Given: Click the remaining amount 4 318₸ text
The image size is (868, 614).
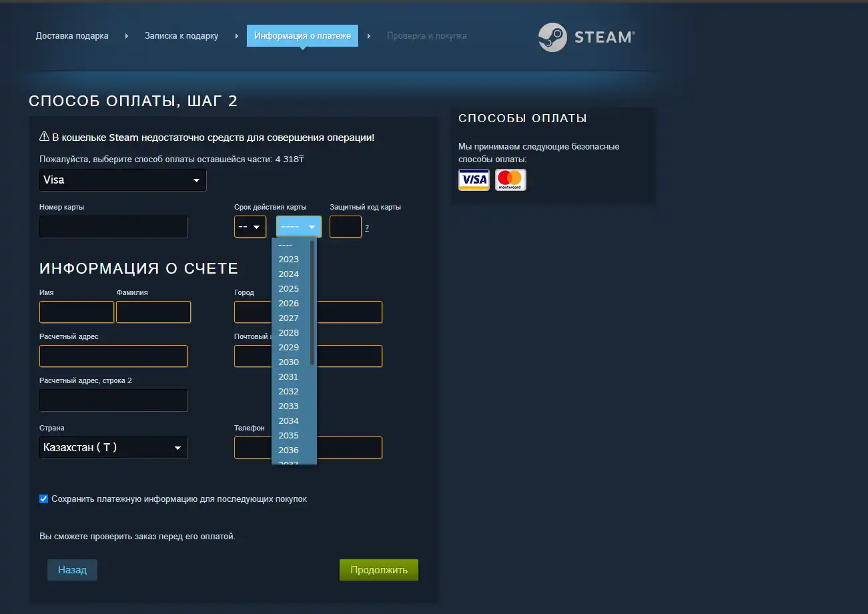Looking at the screenshot, I should pos(290,160).
